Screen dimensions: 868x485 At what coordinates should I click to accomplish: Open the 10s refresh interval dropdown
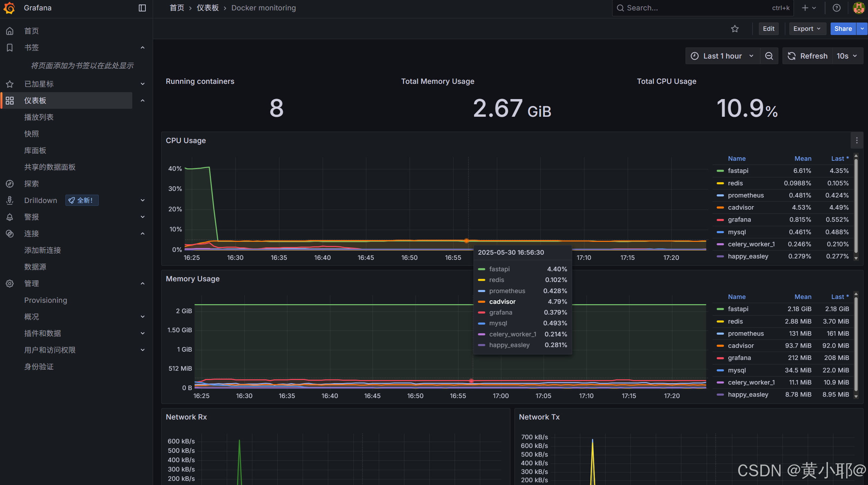tap(847, 56)
